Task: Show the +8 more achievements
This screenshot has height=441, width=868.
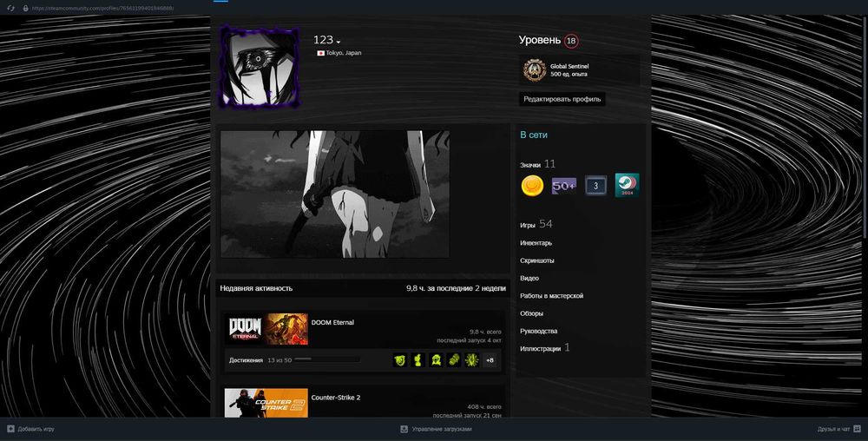Action: tap(490, 360)
